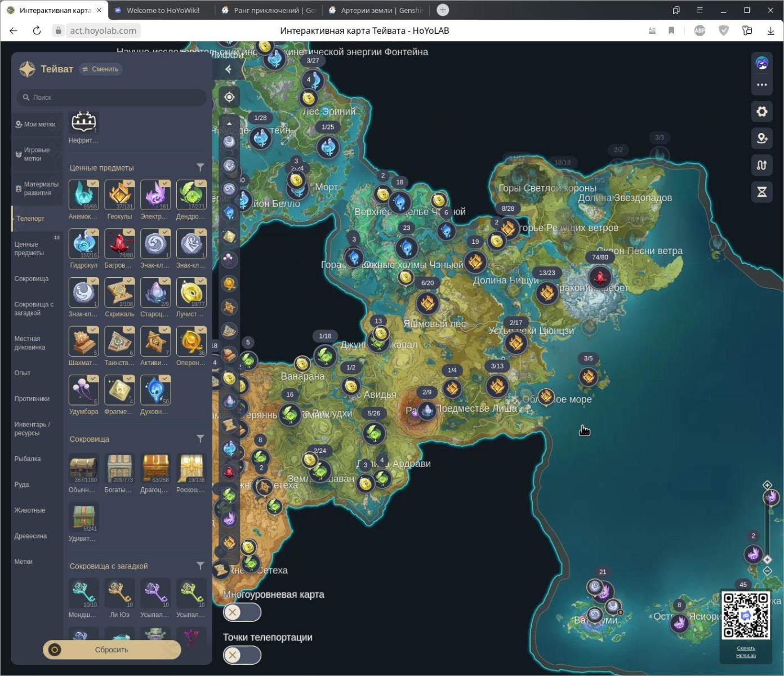Open the browser hamburger menu

pos(700,10)
